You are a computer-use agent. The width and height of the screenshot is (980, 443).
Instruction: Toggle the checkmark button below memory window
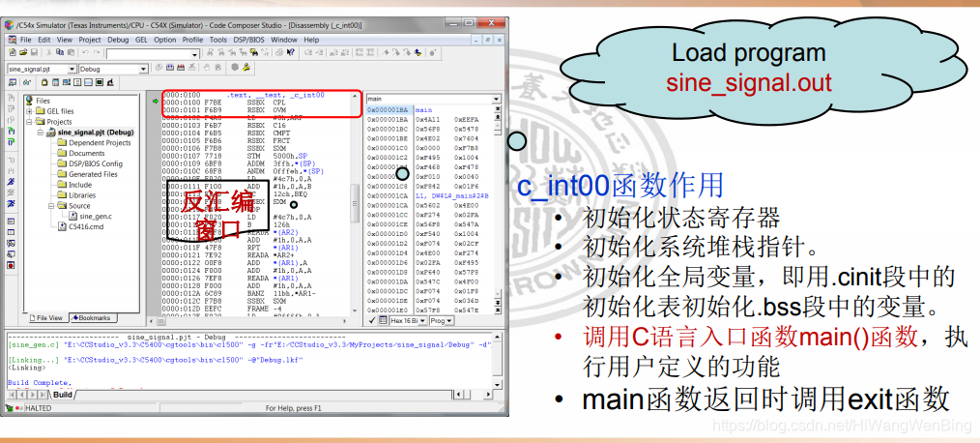[x=372, y=320]
